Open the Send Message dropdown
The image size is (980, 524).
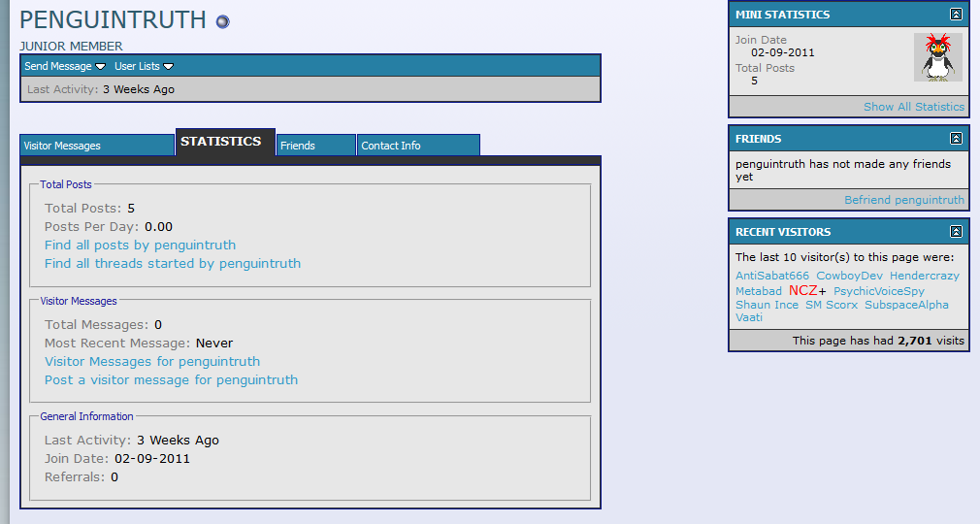[65, 66]
